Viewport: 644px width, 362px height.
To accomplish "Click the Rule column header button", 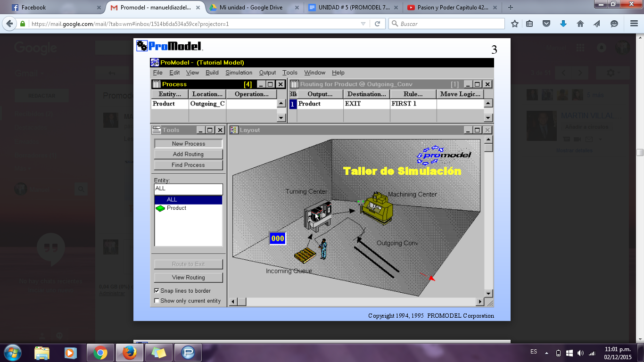I will 413,94.
